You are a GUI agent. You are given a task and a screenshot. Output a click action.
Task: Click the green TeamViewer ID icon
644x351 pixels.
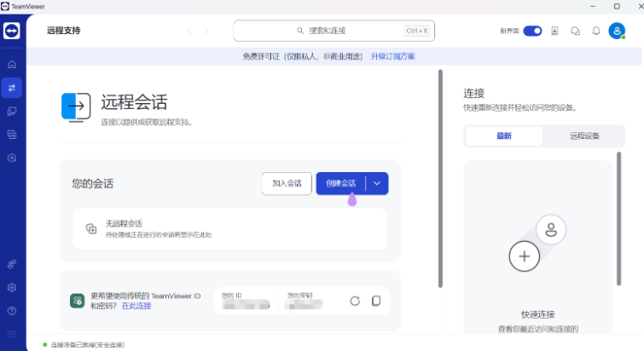click(x=78, y=301)
